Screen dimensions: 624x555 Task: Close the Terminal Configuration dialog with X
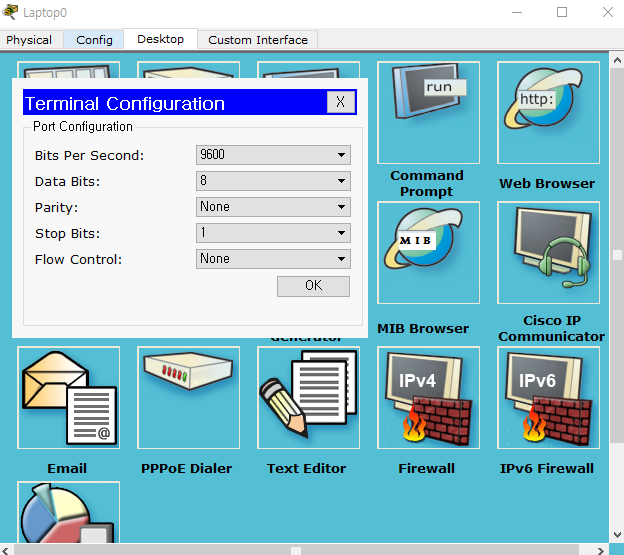[x=341, y=102]
